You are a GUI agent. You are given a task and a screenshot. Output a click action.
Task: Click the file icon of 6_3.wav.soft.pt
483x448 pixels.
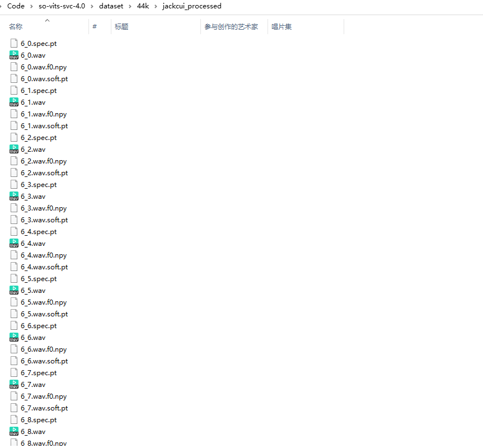(x=14, y=220)
